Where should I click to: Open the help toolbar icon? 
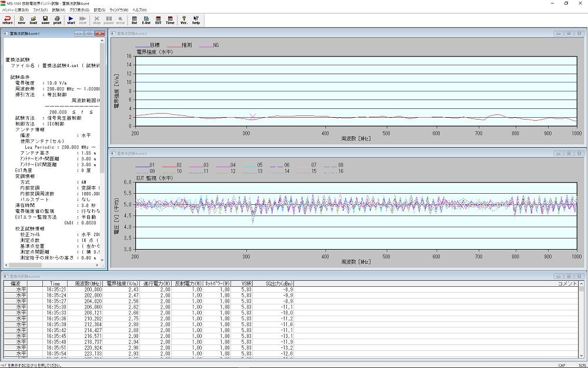click(196, 20)
